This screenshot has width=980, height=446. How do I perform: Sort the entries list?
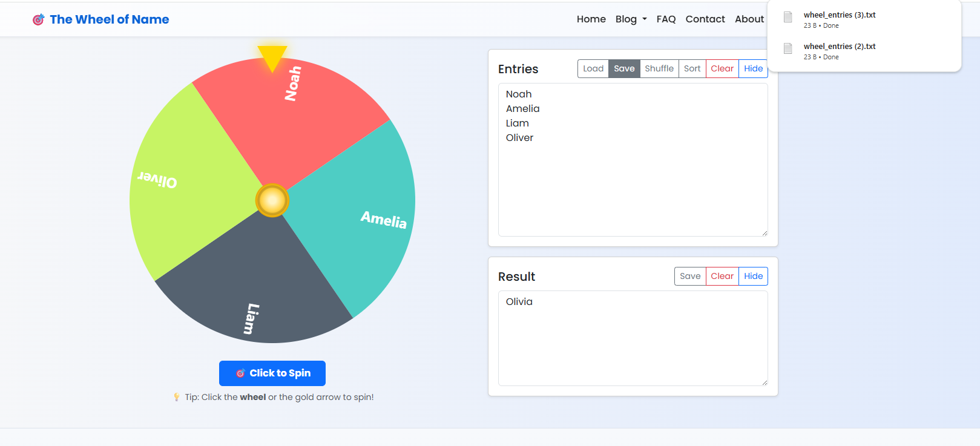[x=692, y=68]
